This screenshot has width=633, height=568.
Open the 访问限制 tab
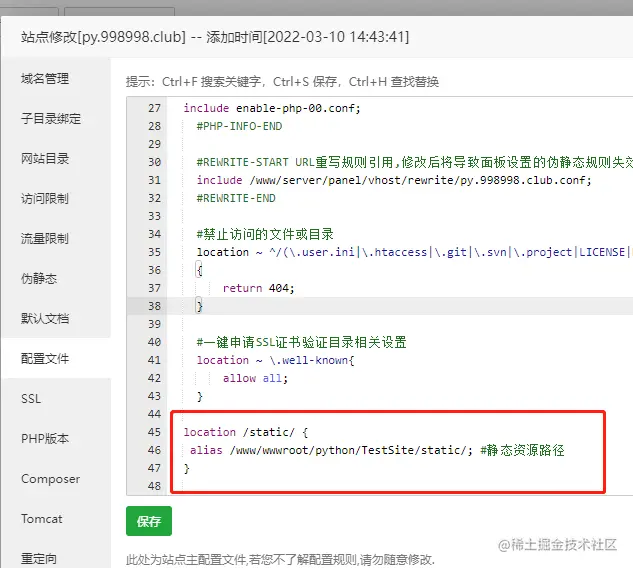point(45,198)
